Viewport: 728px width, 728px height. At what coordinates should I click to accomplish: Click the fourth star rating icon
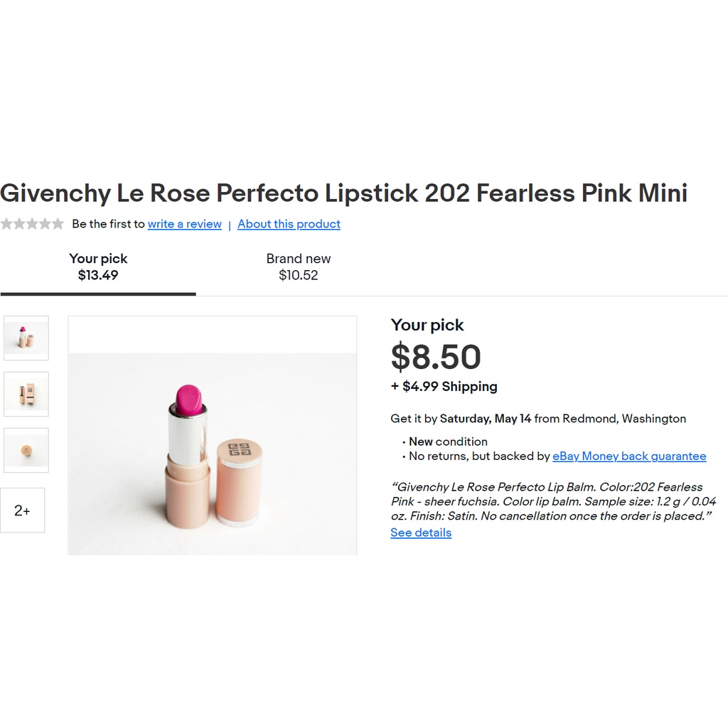coord(43,224)
